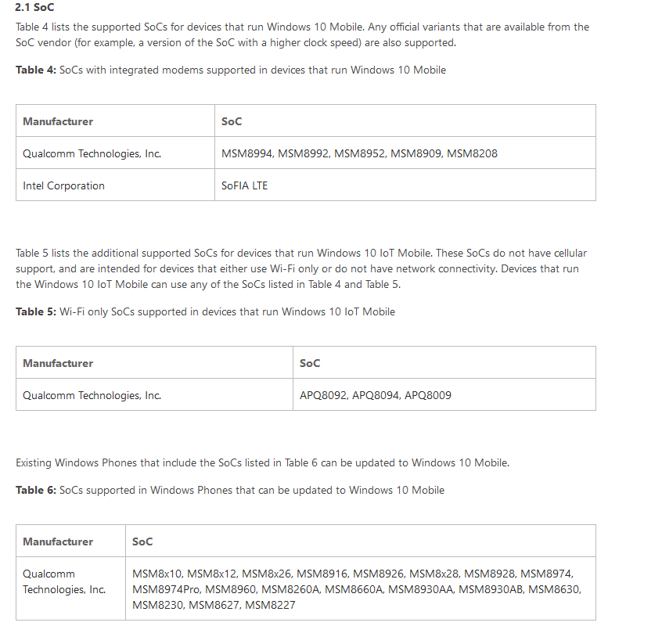Select the Intel Corporation cell
Screen dimensions: 662x644
[115, 185]
